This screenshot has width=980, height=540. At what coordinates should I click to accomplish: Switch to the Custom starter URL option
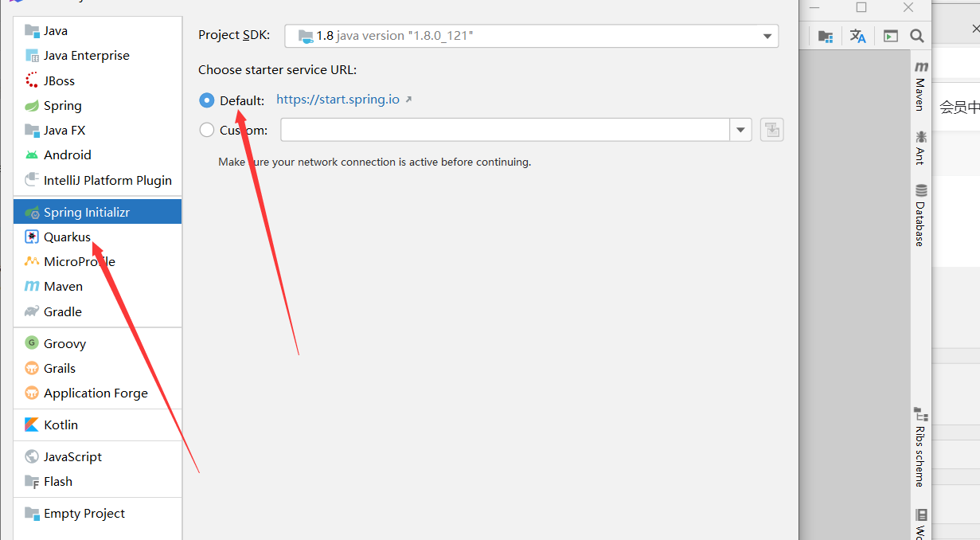pyautogui.click(x=207, y=130)
